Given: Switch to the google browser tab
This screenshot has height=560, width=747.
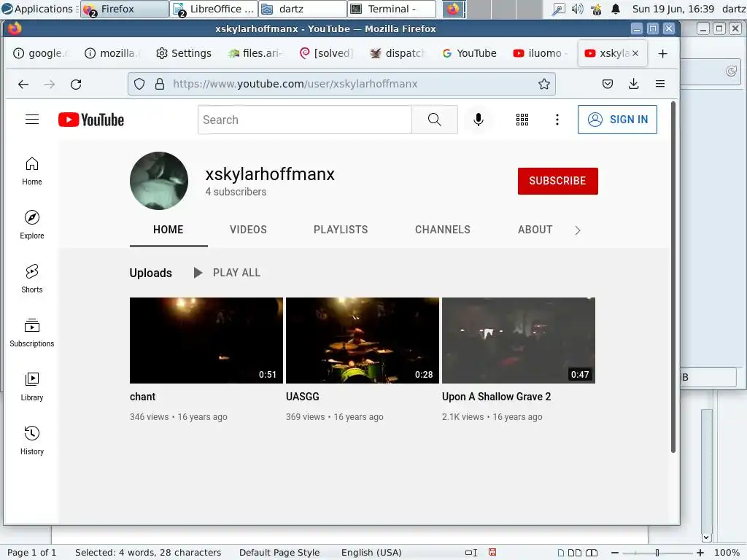Looking at the screenshot, I should 41,53.
